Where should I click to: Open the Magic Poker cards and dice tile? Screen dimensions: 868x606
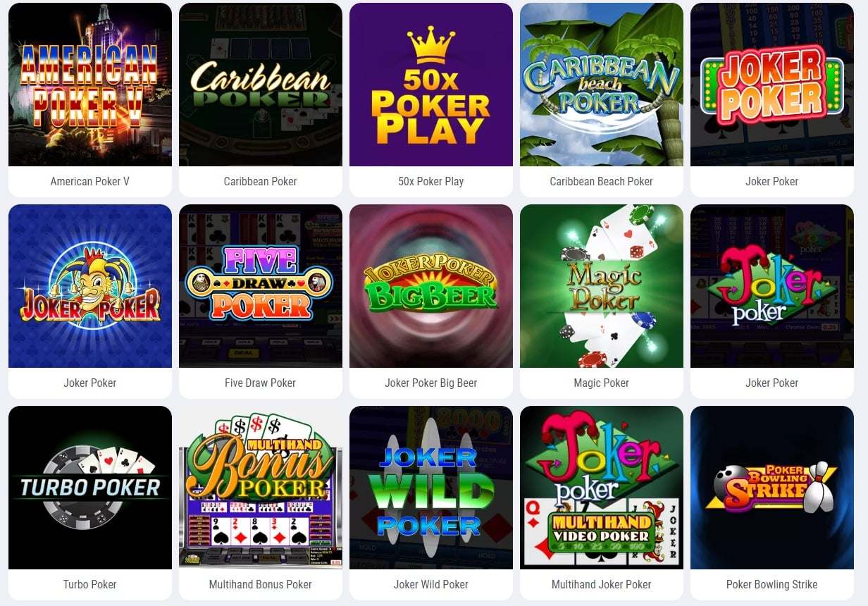tap(602, 286)
